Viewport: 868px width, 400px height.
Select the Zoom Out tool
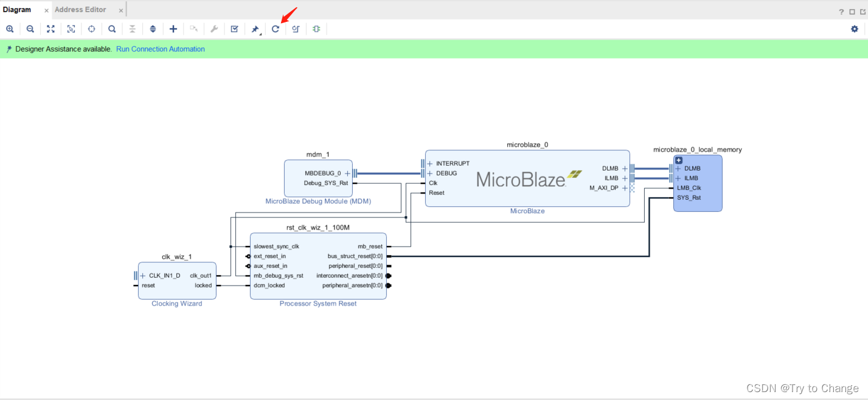coord(30,29)
